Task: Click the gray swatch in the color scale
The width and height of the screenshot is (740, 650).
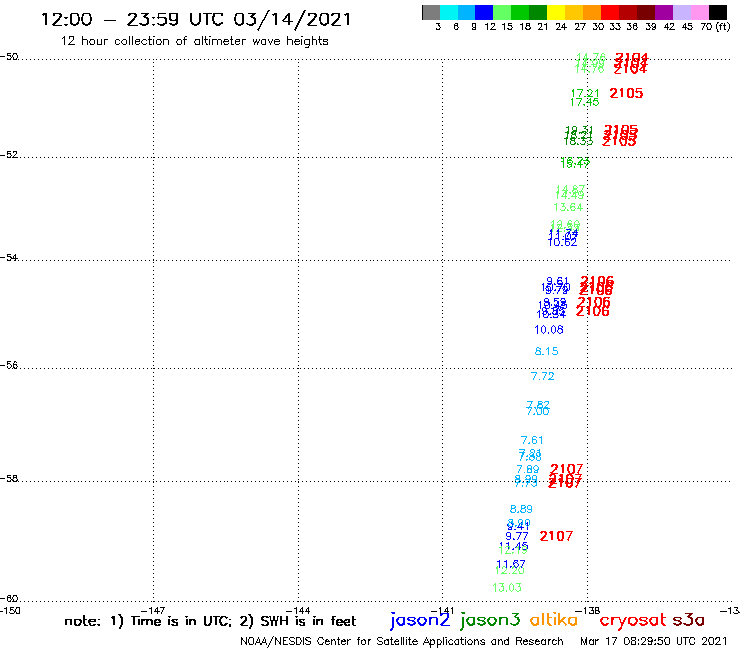Action: tap(431, 12)
